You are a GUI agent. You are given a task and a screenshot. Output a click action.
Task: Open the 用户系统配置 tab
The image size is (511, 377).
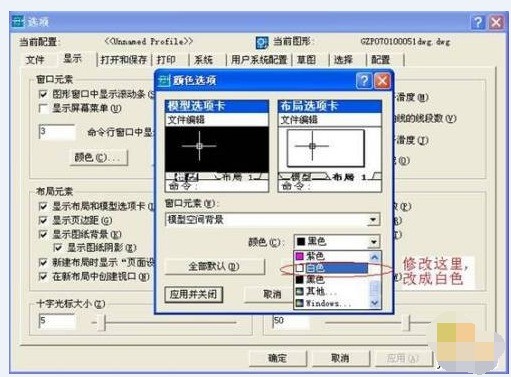[x=259, y=60]
